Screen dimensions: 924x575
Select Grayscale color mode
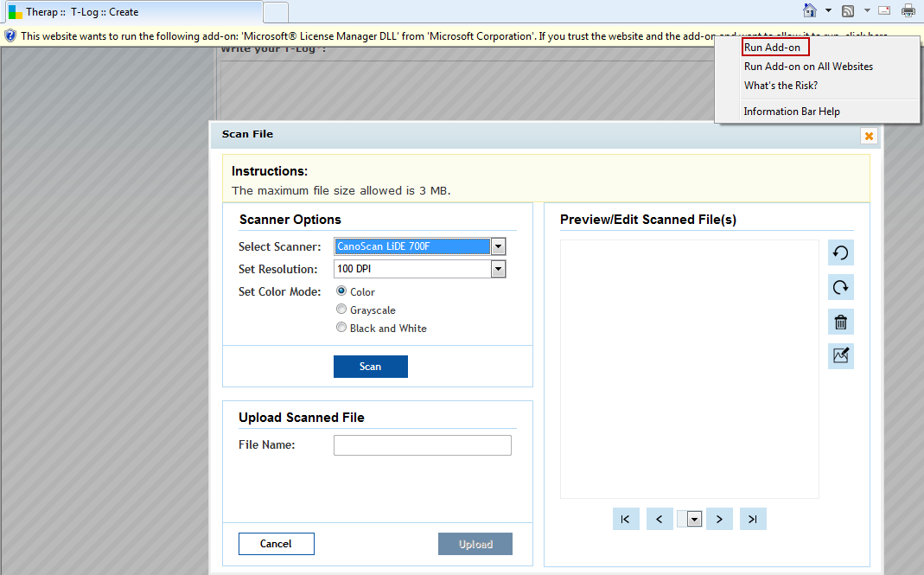341,309
